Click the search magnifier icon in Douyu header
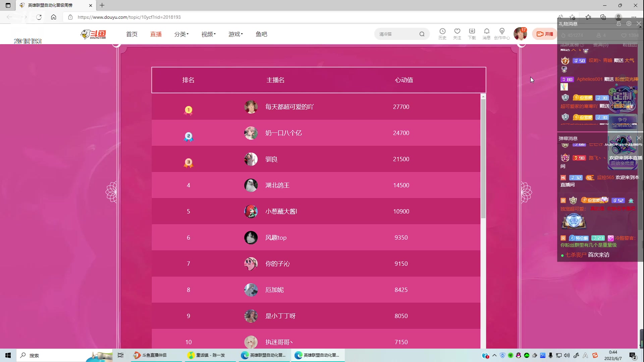This screenshot has width=644, height=362. coord(422,34)
